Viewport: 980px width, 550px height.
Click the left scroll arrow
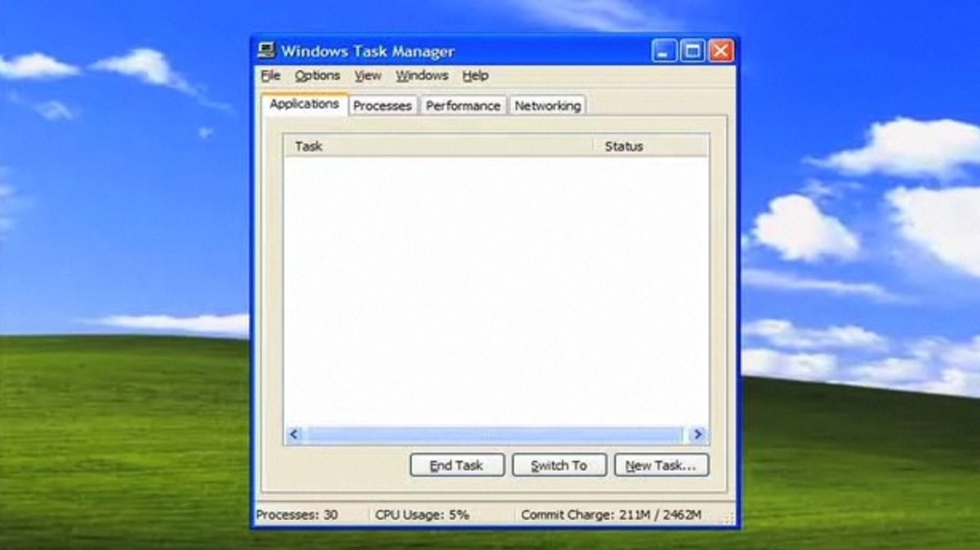294,435
